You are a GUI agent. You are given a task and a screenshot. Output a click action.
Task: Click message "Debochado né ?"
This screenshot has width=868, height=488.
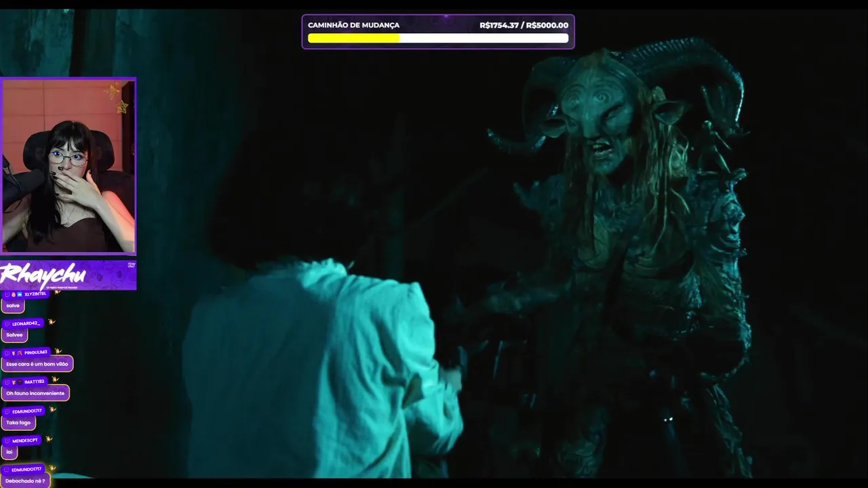[x=25, y=481]
